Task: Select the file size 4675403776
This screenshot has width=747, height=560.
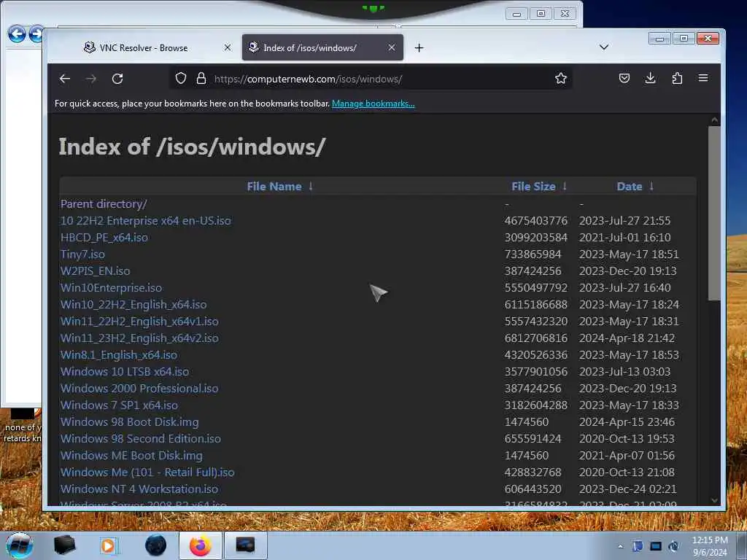Action: coord(536,220)
